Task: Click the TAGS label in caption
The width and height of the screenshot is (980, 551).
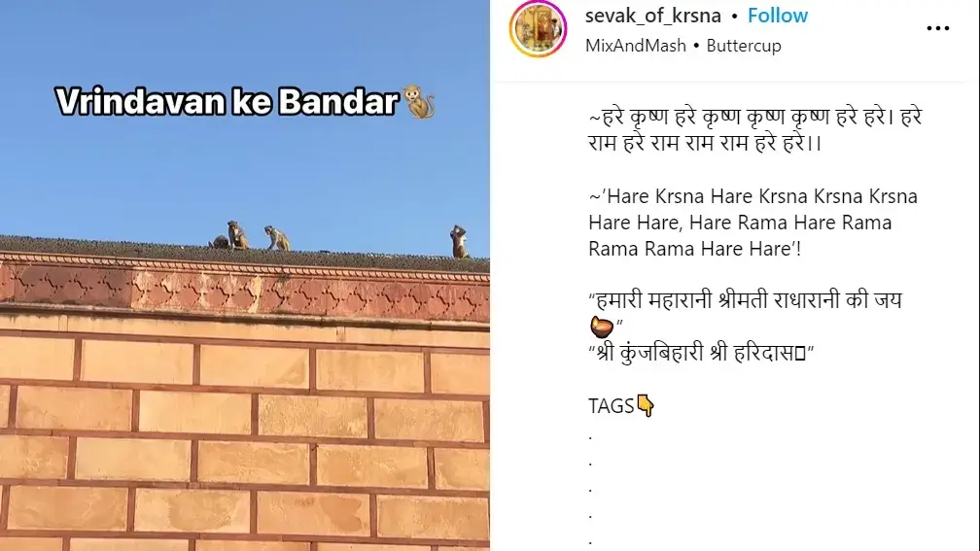Action: pyautogui.click(x=612, y=406)
